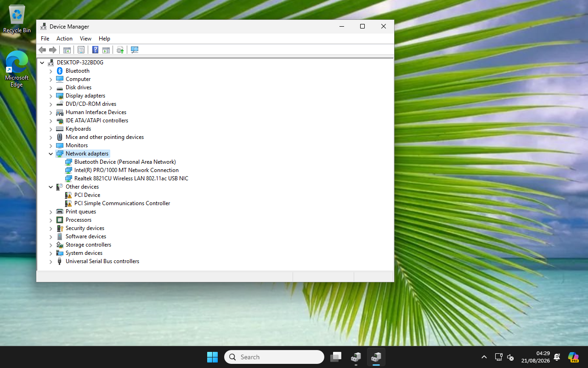Expand Universal Serial Bus controllers

[51, 262]
